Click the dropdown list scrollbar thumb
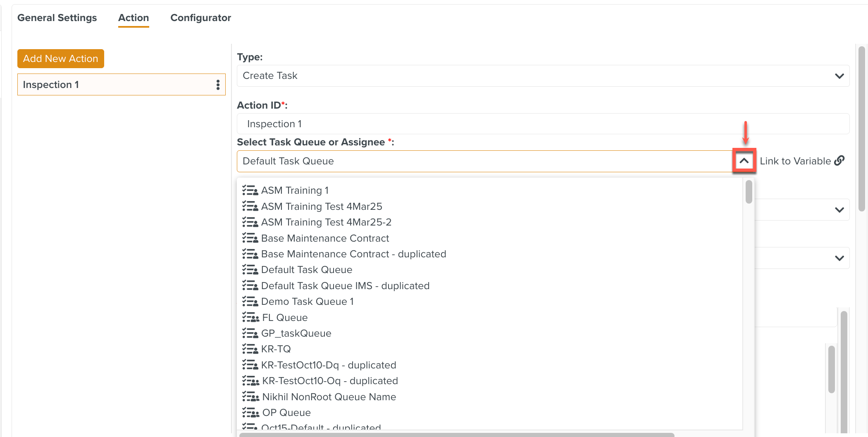 point(748,192)
